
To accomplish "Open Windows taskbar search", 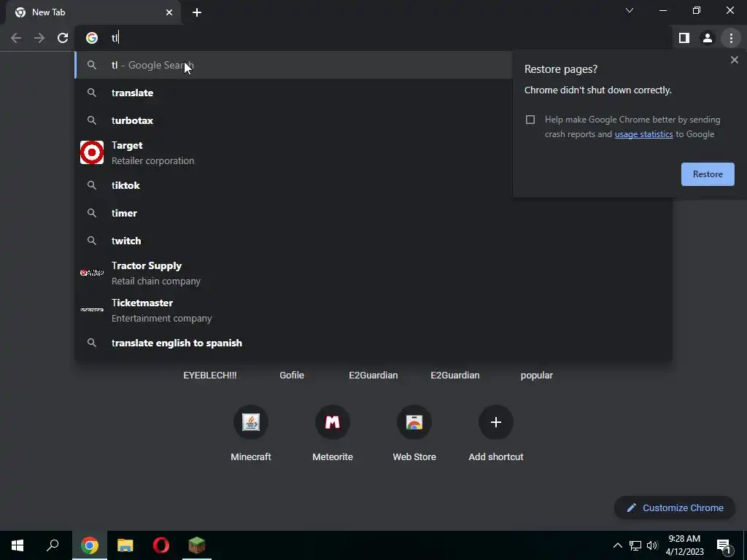I will (53, 545).
